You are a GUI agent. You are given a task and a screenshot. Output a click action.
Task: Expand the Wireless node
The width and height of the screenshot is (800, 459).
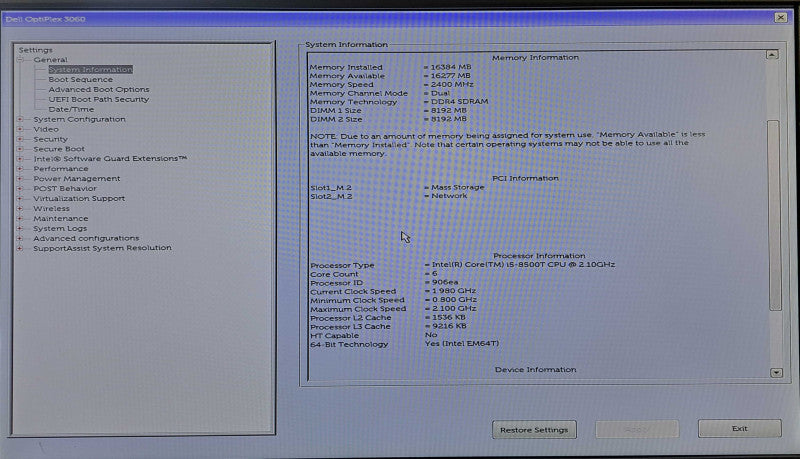point(20,209)
